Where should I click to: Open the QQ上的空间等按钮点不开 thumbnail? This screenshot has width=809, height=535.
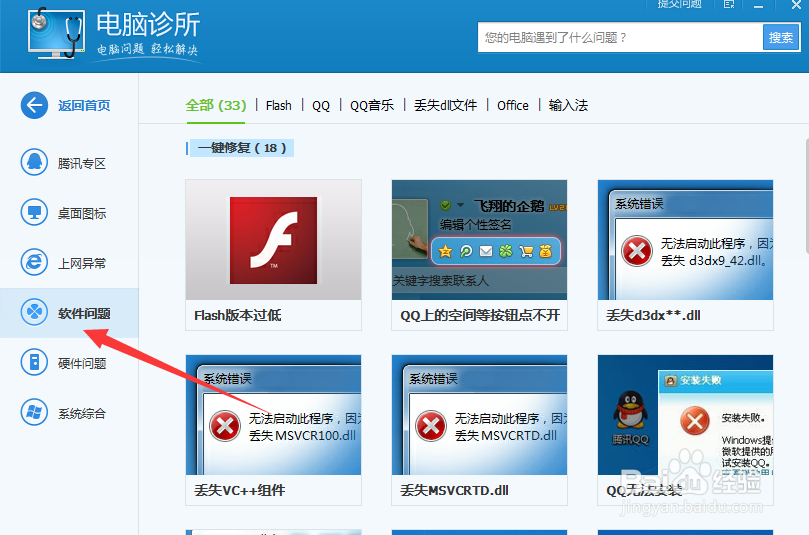tap(479, 240)
